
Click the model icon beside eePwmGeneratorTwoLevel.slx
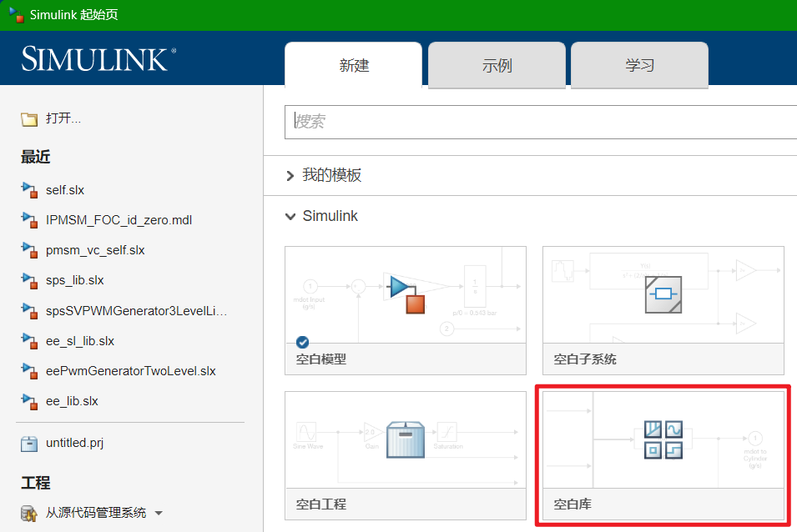click(29, 371)
